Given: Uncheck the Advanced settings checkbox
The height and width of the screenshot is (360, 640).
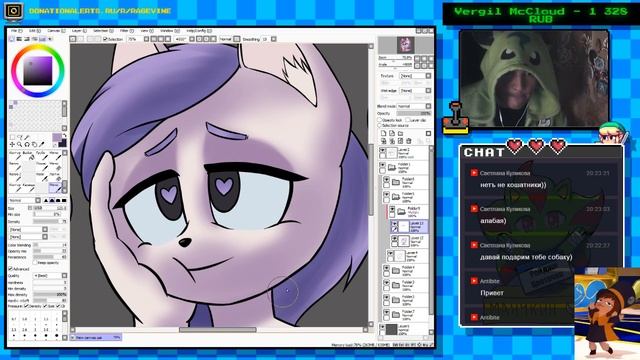Looking at the screenshot, I should point(10,269).
